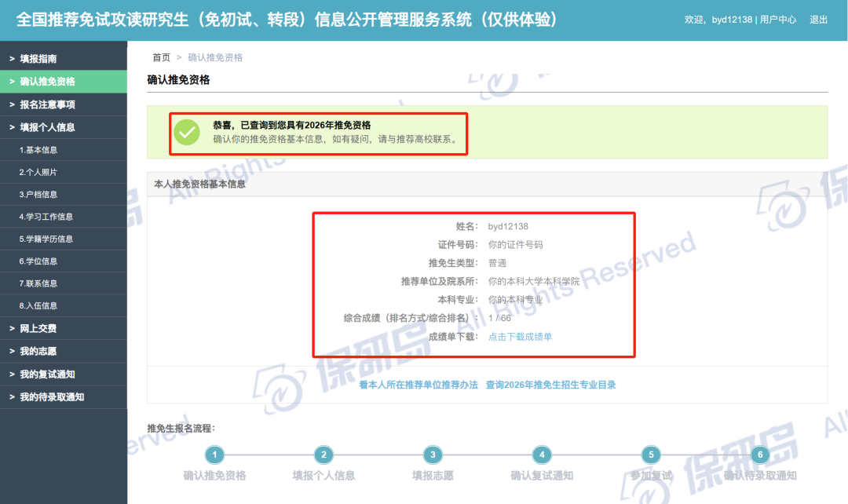Collapse the 填报个人信息 sidebar section

pyautogui.click(x=47, y=127)
